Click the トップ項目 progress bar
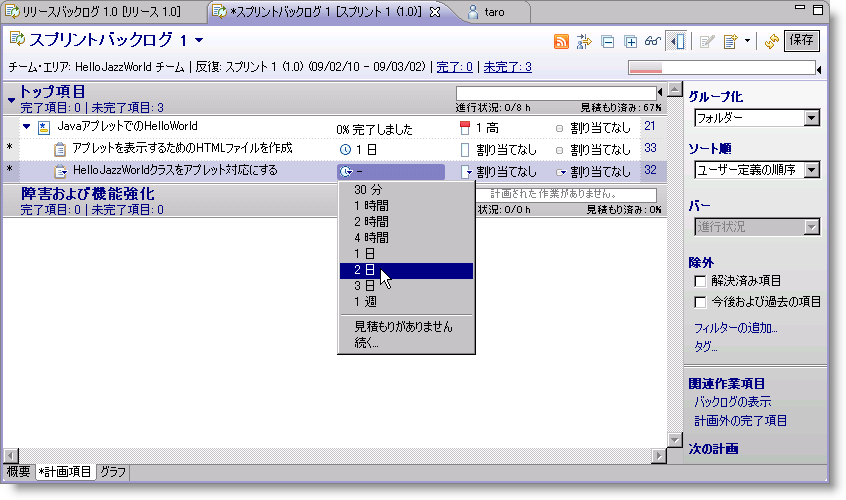 coord(556,93)
